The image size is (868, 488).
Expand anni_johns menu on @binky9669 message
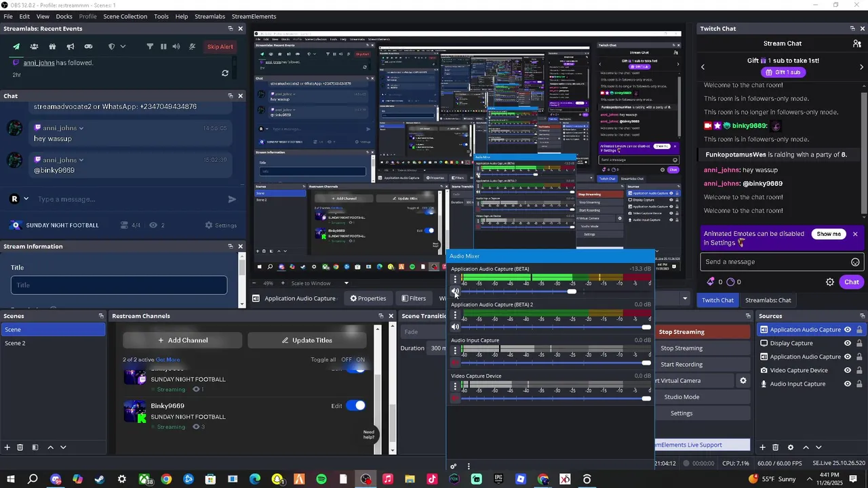[81, 160]
